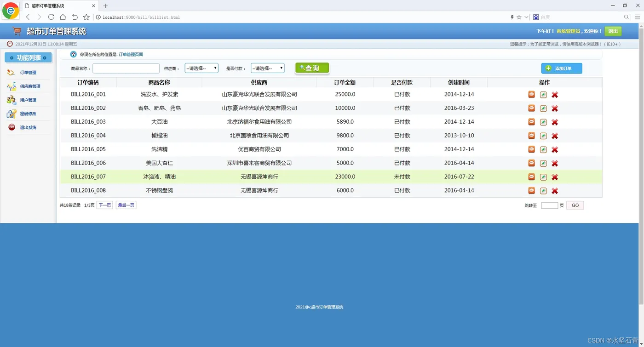View details of order BILL2016_003
644x347 pixels.
pos(531,122)
